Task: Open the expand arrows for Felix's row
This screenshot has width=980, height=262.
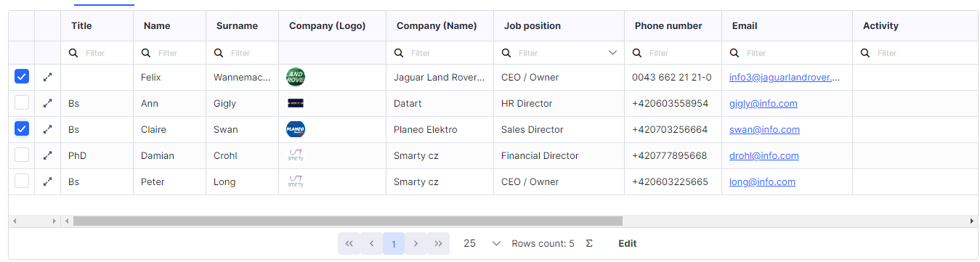Action: pos(47,77)
